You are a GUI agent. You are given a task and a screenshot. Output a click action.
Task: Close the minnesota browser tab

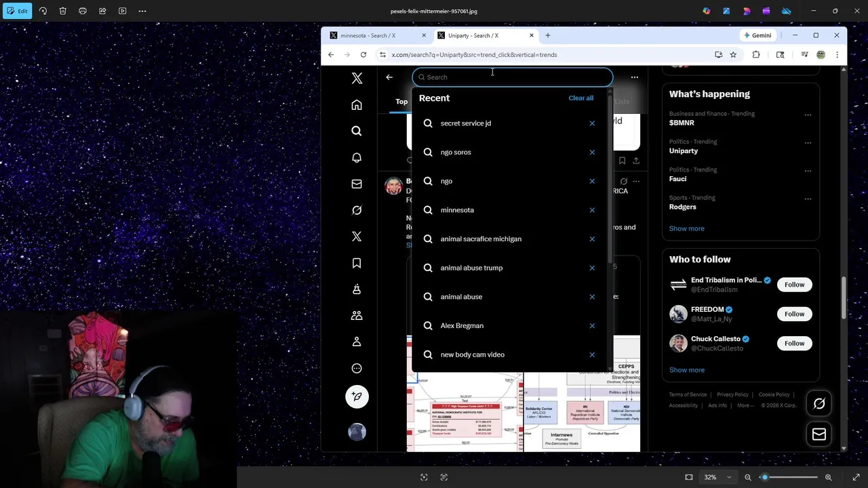coord(424,35)
